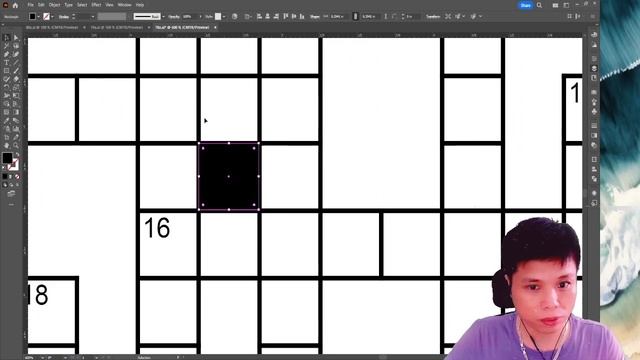Select the Magic Wand tool

click(7, 46)
